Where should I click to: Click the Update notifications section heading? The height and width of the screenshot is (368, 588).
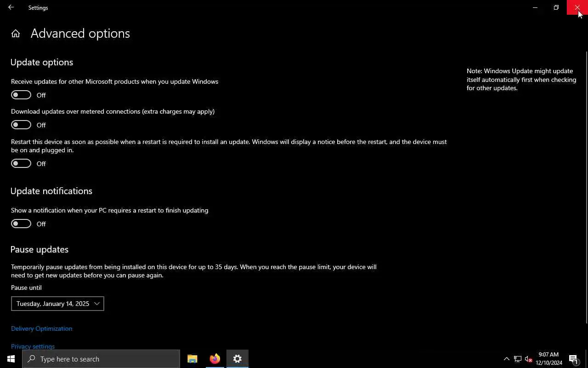(x=51, y=191)
